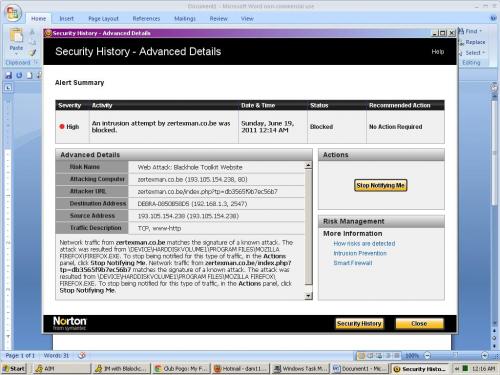This screenshot has height=375, width=500.
Task: Click the Risk Name value Web Attack row
Action: click(216, 167)
